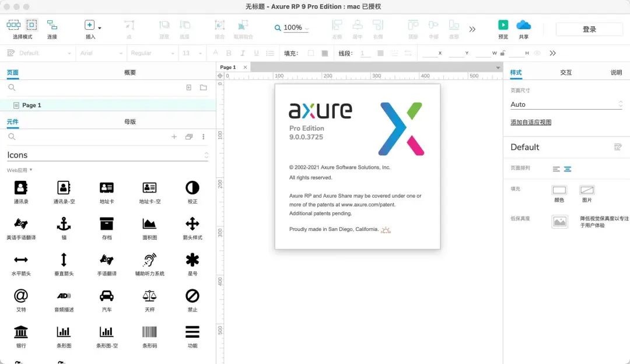Select left page alignment

[556, 169]
